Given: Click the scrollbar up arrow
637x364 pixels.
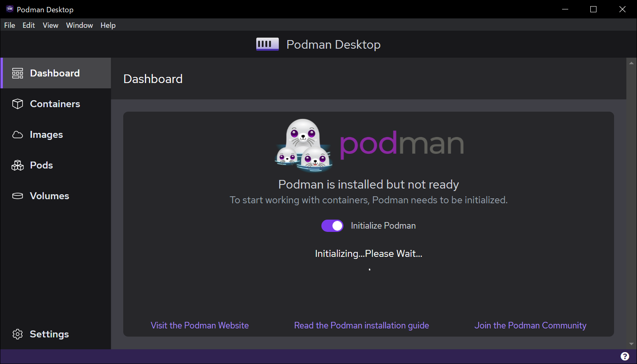Looking at the screenshot, I should 631,63.
